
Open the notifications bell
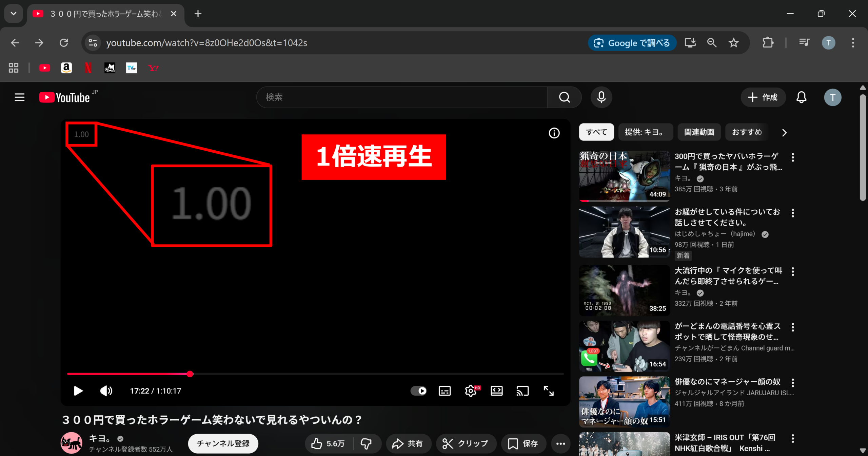click(x=802, y=97)
